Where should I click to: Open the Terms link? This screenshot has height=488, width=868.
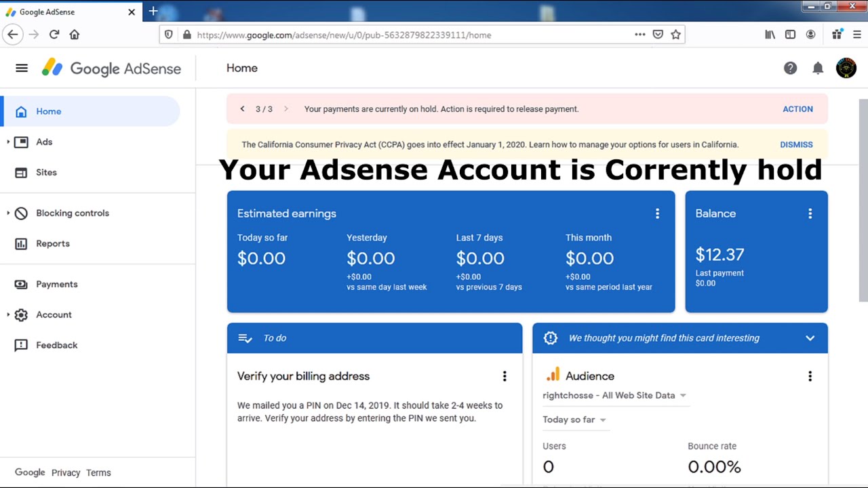click(98, 473)
